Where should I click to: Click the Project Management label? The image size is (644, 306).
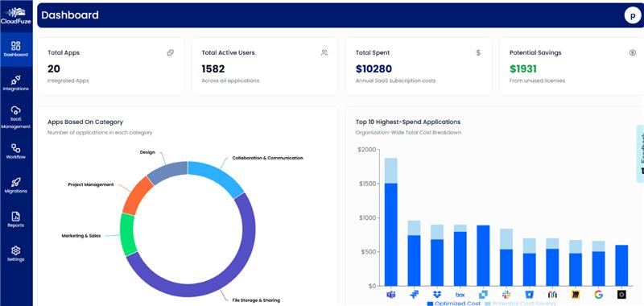click(91, 185)
